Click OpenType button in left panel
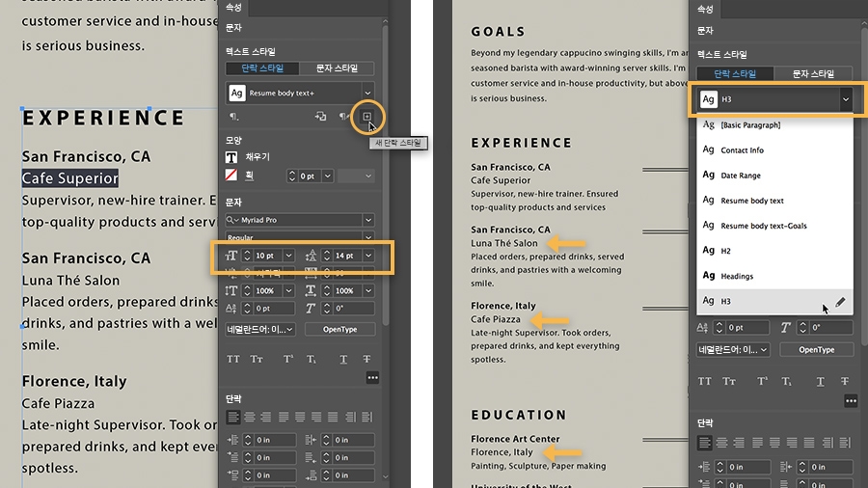868x488 pixels. (x=339, y=329)
